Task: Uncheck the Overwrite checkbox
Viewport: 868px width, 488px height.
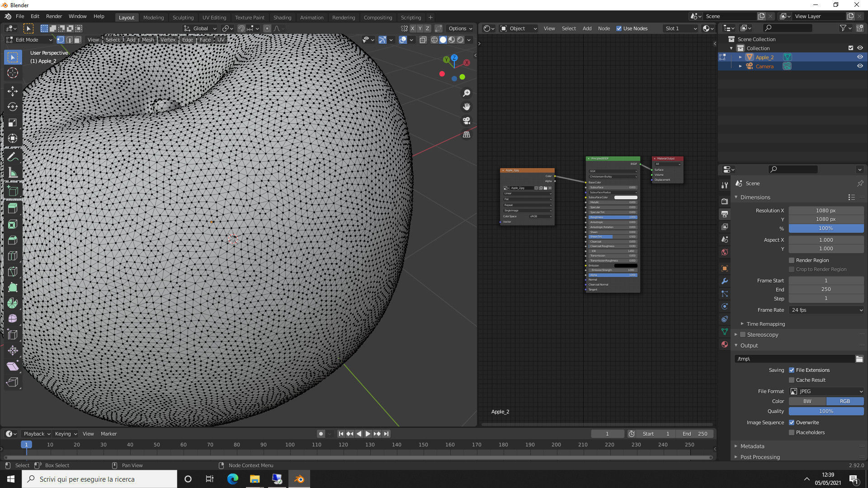Action: coord(792,422)
